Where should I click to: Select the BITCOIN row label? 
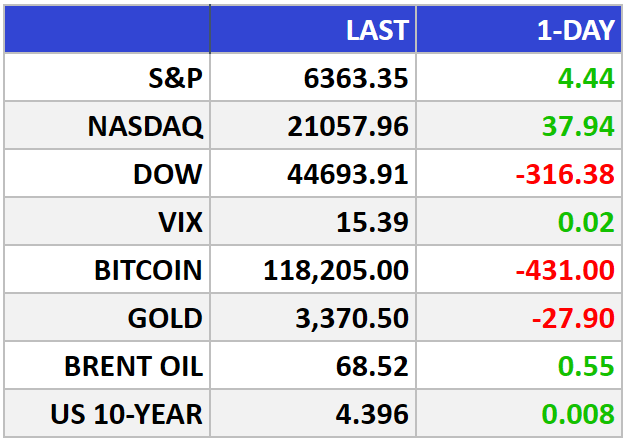(148, 270)
